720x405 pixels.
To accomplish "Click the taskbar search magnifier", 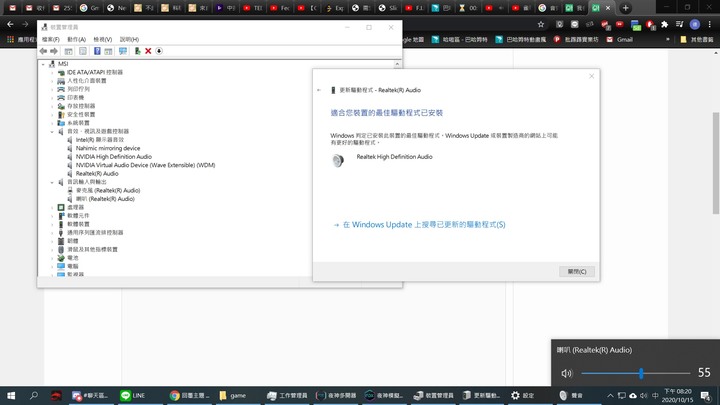I will pyautogui.click(x=34, y=395).
